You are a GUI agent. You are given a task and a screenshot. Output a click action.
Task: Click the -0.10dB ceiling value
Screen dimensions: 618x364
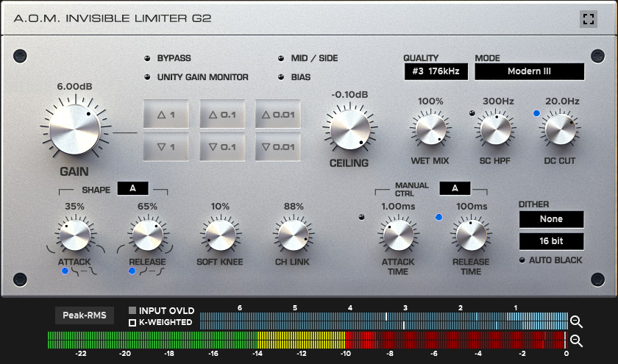pos(349,95)
